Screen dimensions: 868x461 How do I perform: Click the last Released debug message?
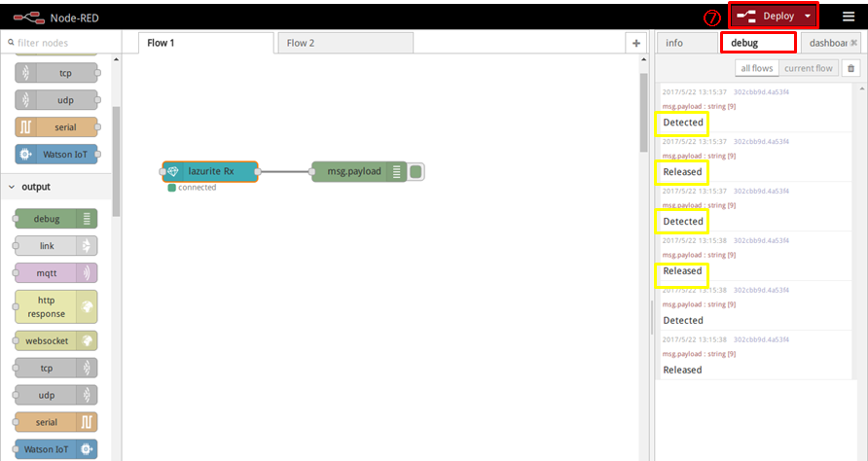tap(682, 370)
